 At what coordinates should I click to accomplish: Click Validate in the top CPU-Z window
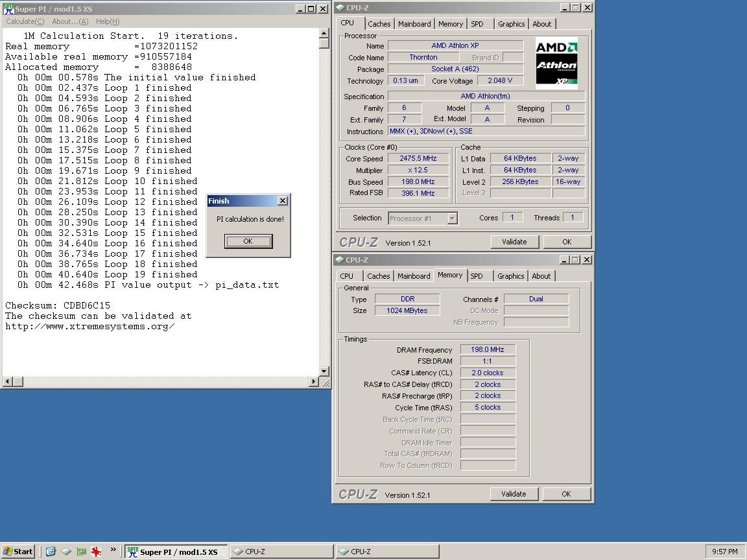[x=514, y=242]
